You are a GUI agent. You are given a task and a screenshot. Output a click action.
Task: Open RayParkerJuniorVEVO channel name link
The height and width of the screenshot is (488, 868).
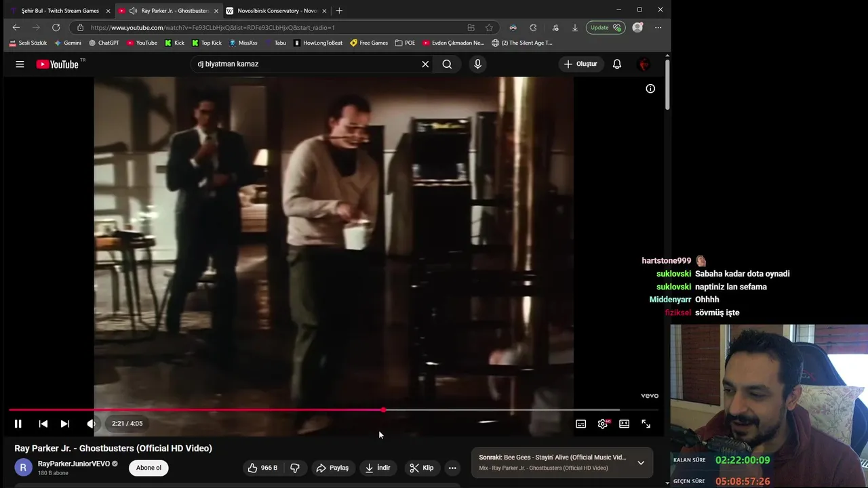click(73, 464)
